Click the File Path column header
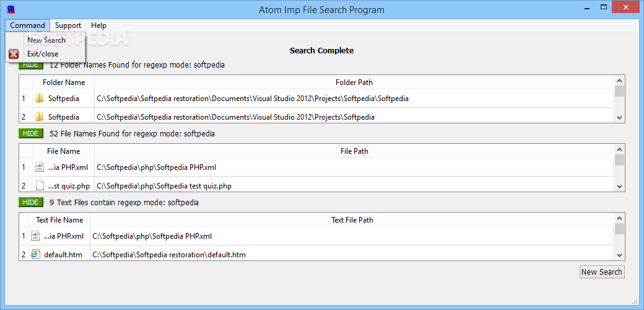Screen dimensions: 644x310 click(x=354, y=151)
